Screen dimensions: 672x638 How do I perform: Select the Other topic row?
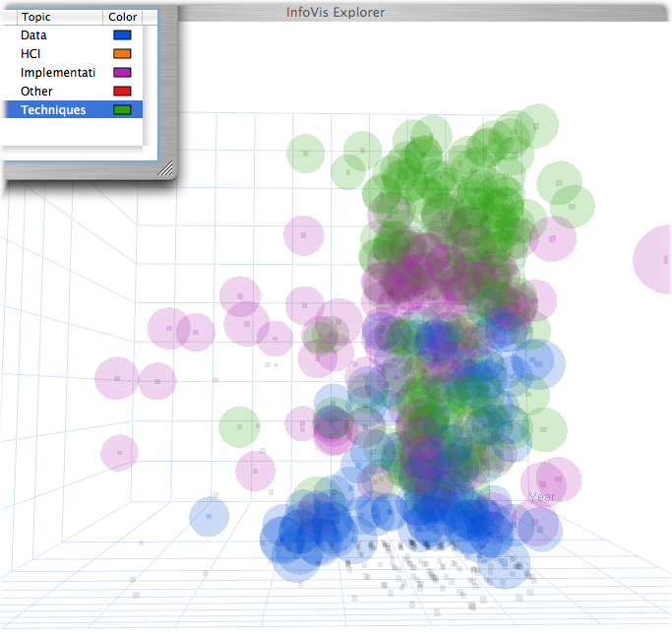pyautogui.click(x=72, y=91)
